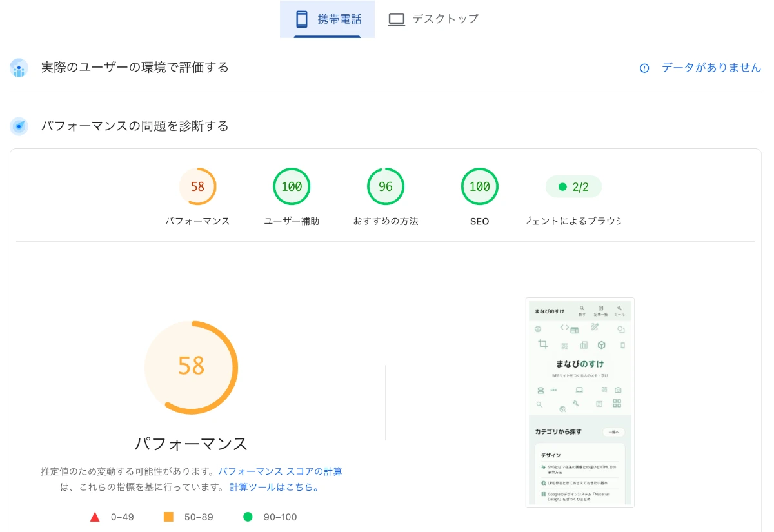Open the パフォーマンス スコアの計算 link
Image resolution: width=774 pixels, height=532 pixels.
coord(280,471)
